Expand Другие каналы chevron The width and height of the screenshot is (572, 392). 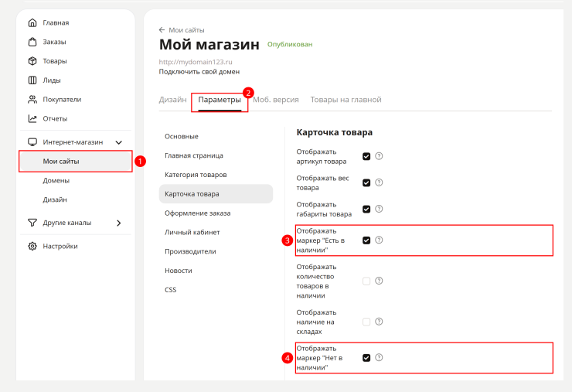[118, 223]
